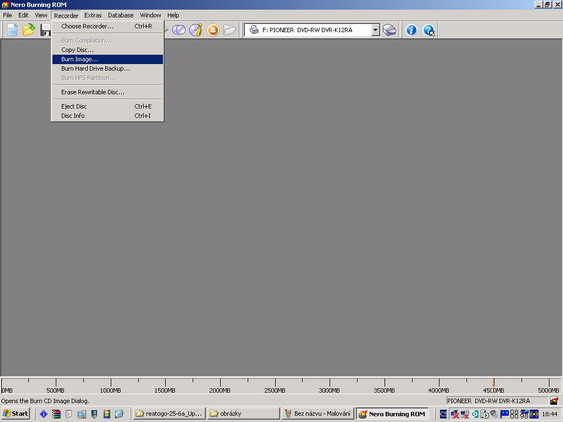This screenshot has height=422, width=563.
Task: Open Disc Info from Recorder menu
Action: (107, 116)
